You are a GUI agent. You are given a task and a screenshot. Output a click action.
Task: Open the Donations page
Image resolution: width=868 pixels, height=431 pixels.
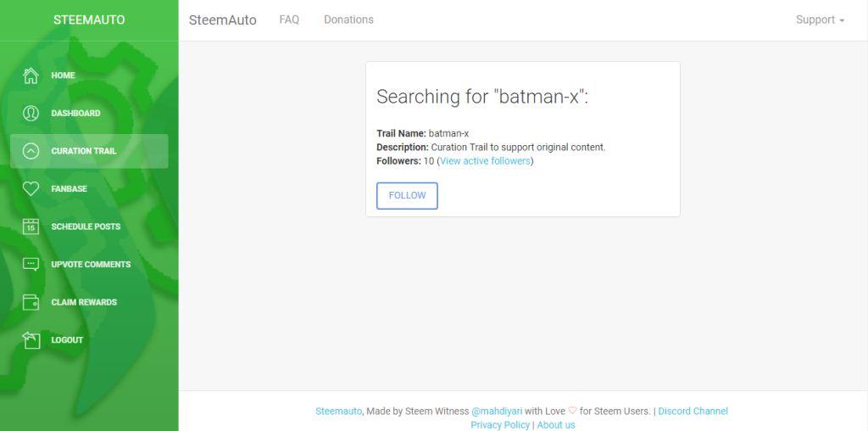point(348,20)
